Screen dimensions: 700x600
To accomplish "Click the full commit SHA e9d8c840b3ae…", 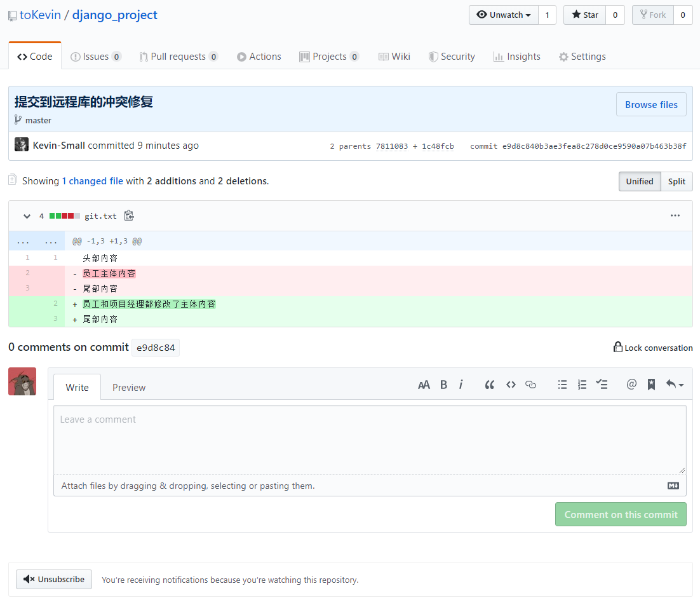I will pos(594,146).
